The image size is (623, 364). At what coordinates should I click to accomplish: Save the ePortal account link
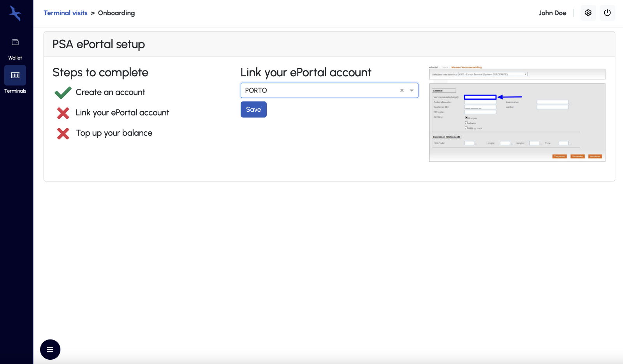pos(253,109)
